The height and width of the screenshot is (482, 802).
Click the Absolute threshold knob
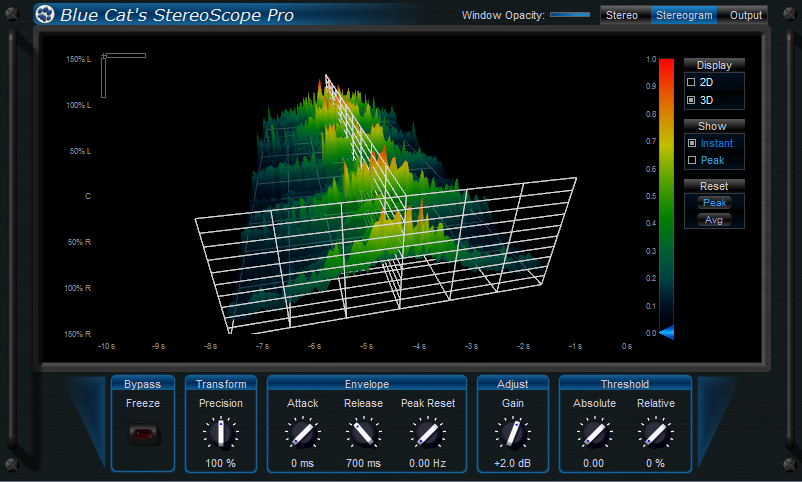point(594,433)
